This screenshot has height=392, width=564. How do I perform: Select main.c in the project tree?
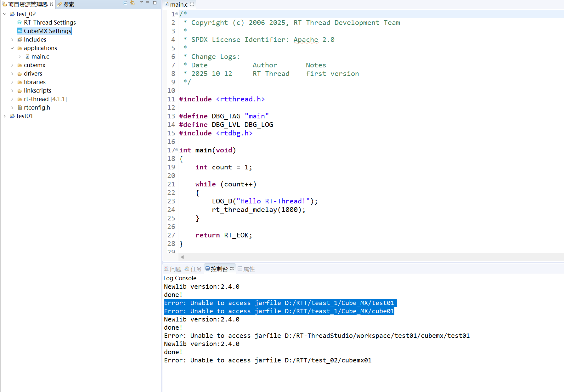[40, 56]
